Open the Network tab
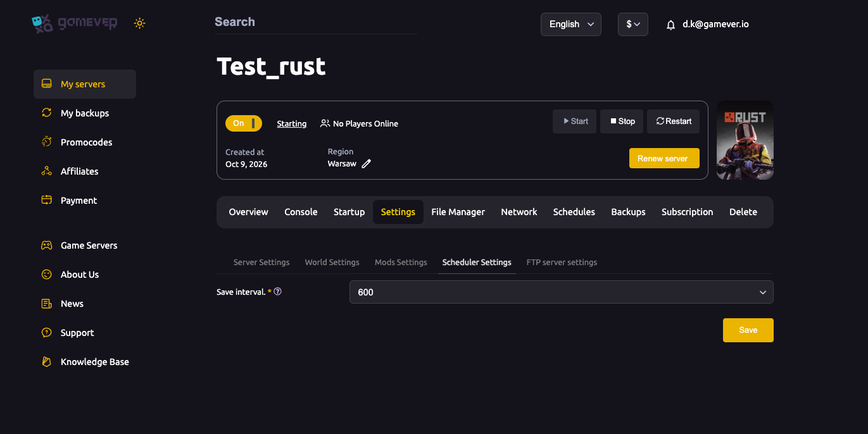The image size is (868, 434). [519, 212]
